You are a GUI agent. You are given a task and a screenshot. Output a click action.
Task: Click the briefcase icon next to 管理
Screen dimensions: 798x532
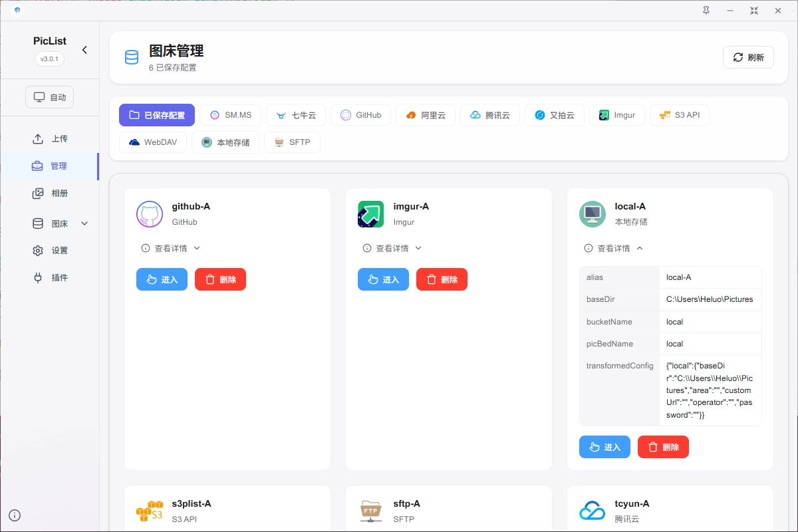(x=37, y=166)
